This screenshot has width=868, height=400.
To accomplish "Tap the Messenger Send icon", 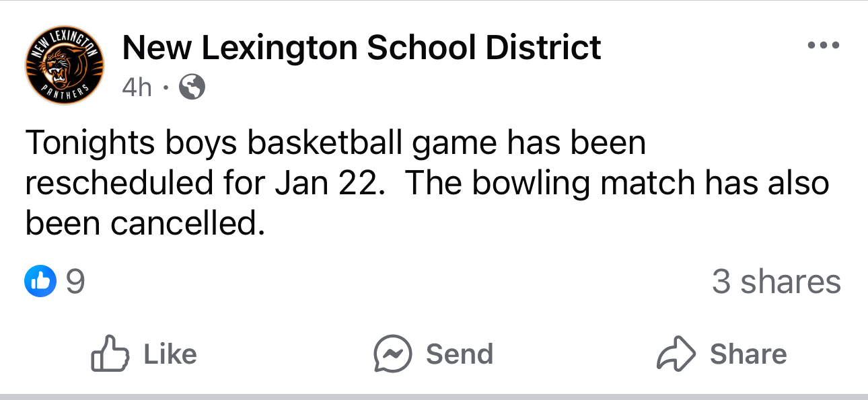I will pyautogui.click(x=393, y=354).
